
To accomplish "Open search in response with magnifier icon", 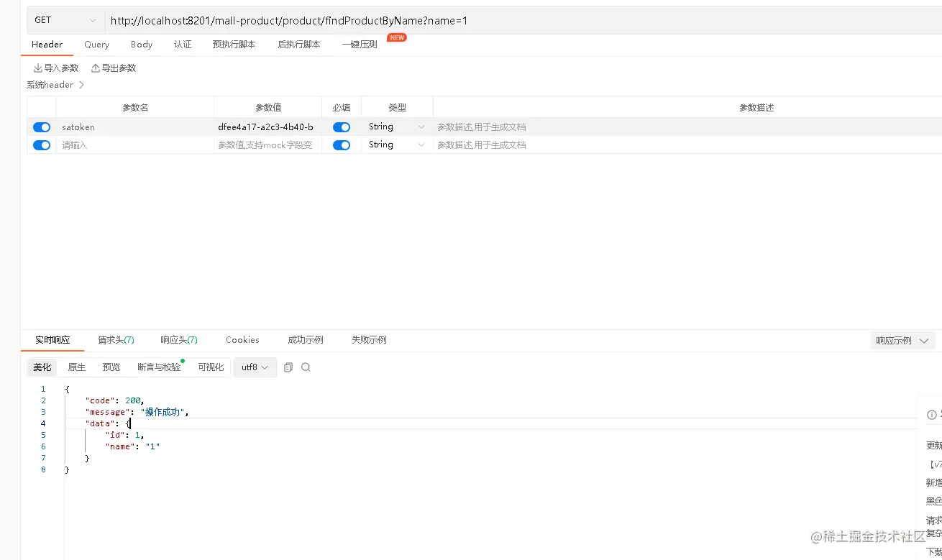I will point(306,367).
